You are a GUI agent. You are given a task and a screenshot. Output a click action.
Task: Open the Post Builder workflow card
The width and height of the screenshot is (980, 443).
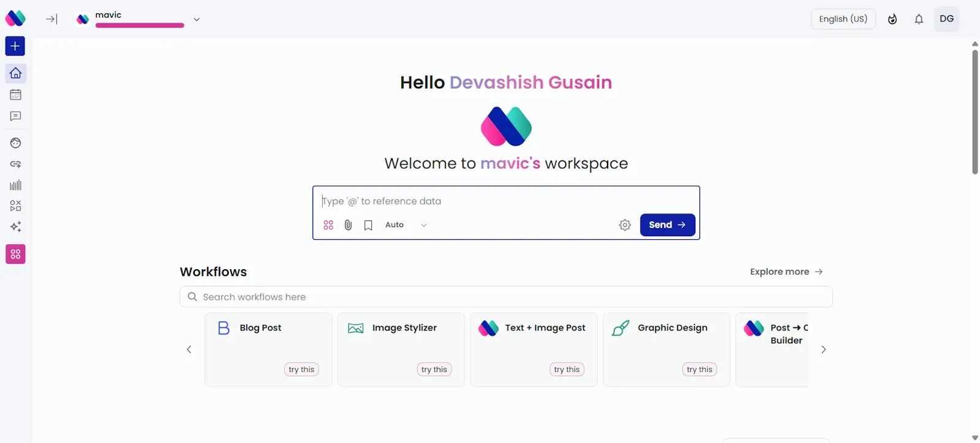tap(772, 349)
